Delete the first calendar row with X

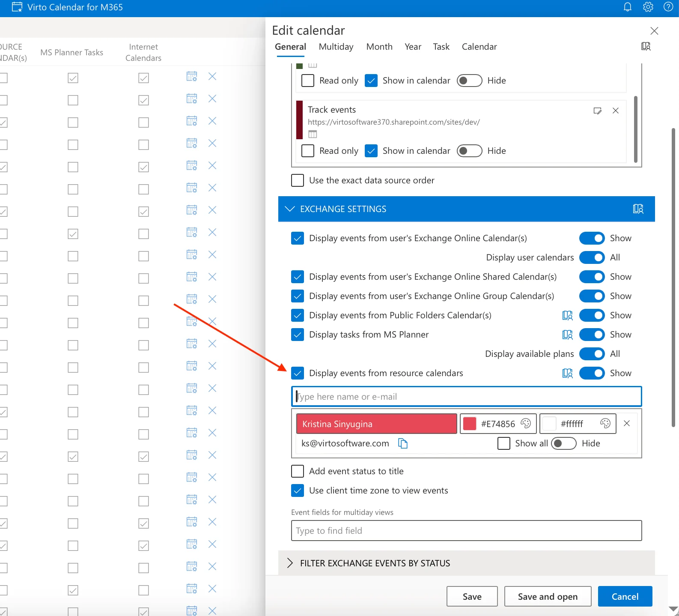click(212, 76)
